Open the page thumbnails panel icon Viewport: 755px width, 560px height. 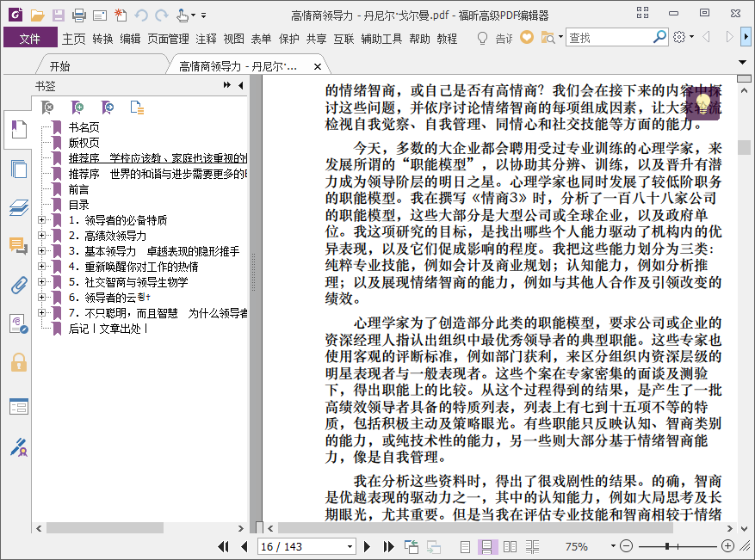click(x=19, y=169)
